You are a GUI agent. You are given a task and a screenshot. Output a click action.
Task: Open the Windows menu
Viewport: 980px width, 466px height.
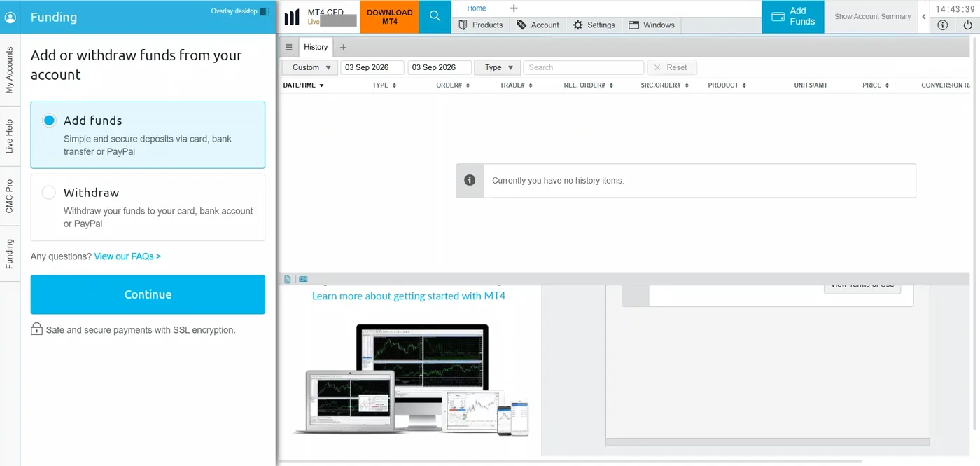pos(652,25)
